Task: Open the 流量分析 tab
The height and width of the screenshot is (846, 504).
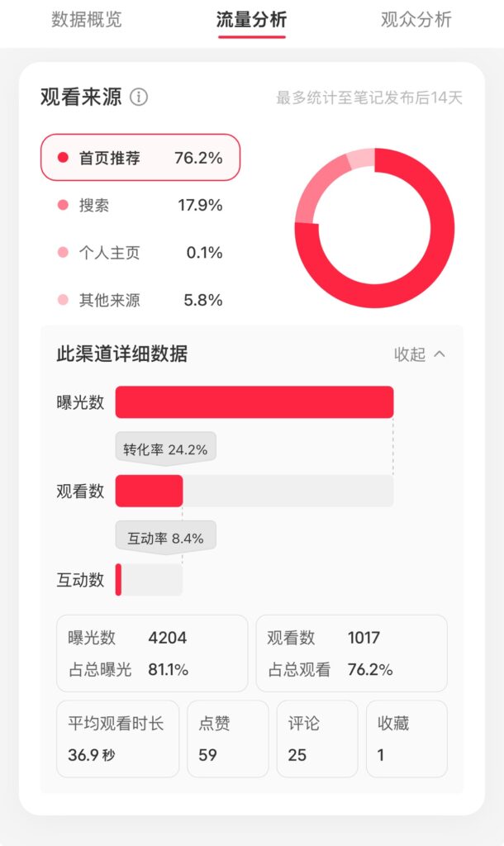Action: point(251,20)
